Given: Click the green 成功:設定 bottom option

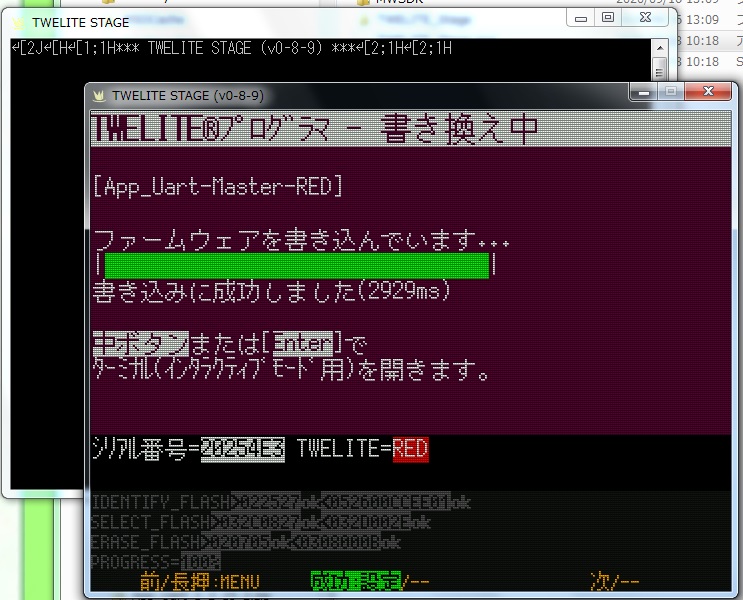Looking at the screenshot, I should click(356, 582).
